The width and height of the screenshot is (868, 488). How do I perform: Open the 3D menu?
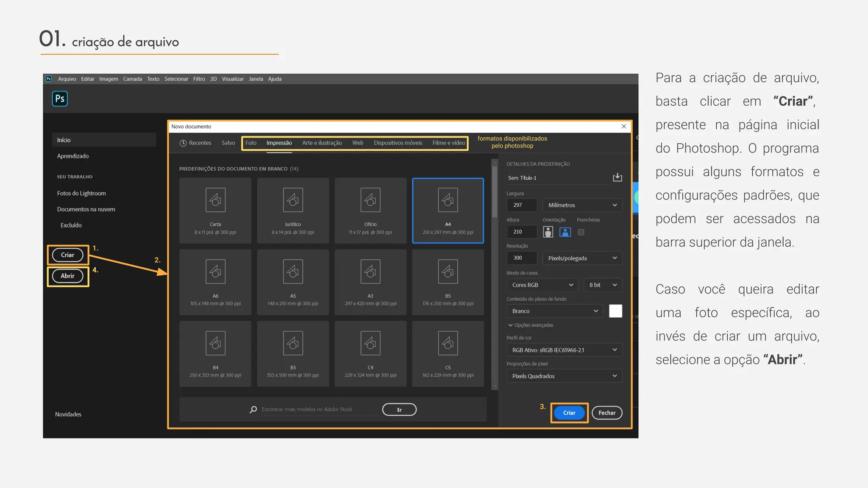[x=214, y=79]
